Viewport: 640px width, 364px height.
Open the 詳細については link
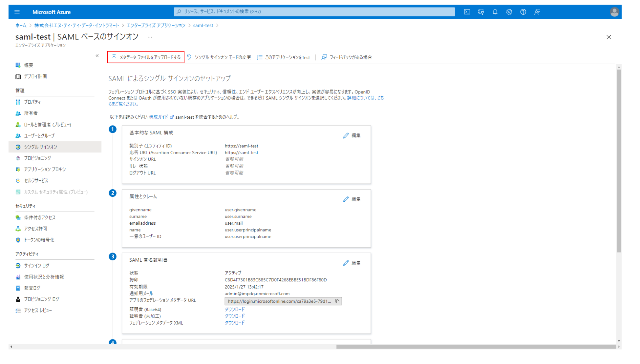[365, 98]
